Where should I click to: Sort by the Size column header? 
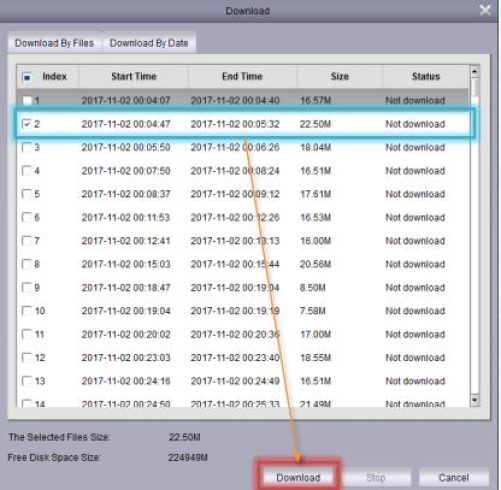click(340, 76)
